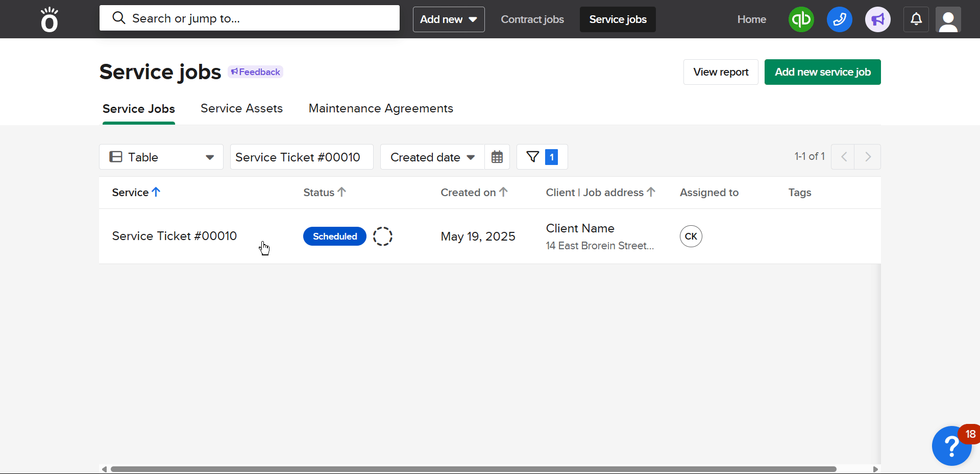Screen dimensions: 980x474
Task: Open the Created date dropdown
Action: [x=432, y=157]
